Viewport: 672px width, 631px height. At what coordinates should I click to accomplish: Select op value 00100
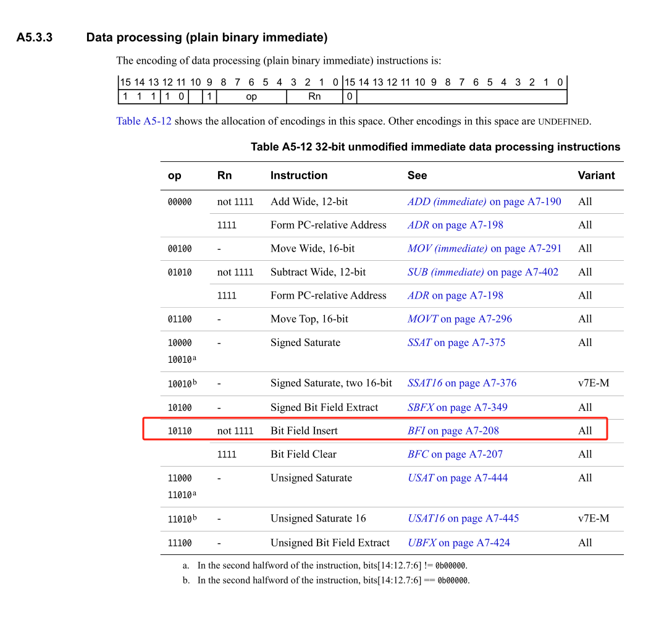[180, 249]
